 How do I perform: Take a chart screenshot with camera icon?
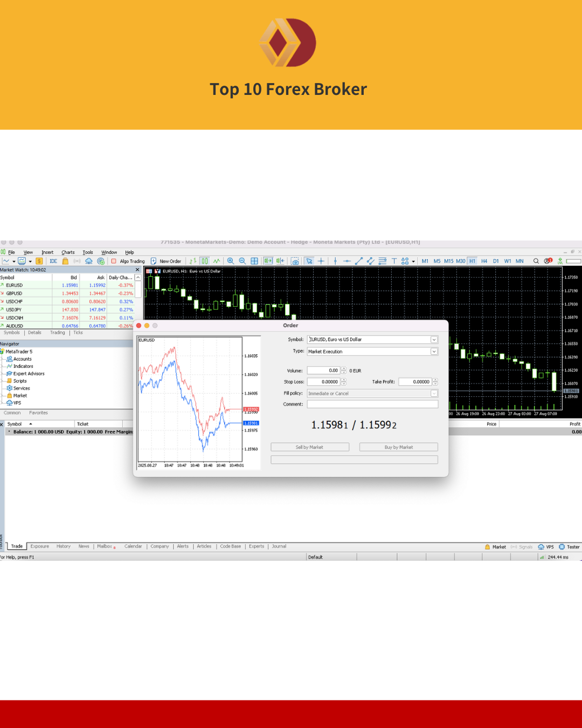pos(295,261)
